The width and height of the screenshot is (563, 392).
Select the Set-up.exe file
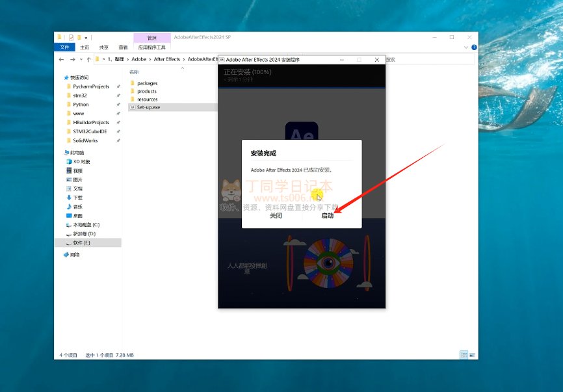(x=148, y=107)
